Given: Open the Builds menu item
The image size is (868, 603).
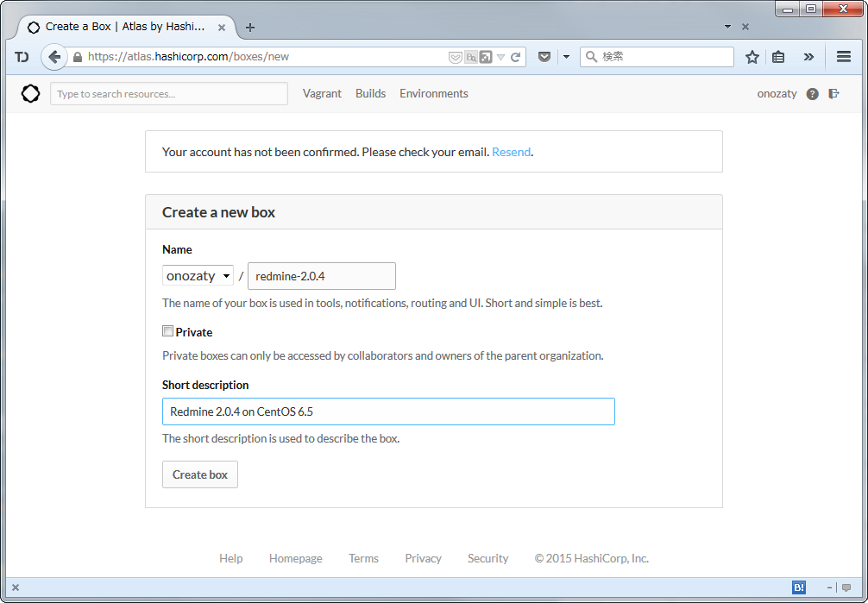Looking at the screenshot, I should (x=370, y=93).
